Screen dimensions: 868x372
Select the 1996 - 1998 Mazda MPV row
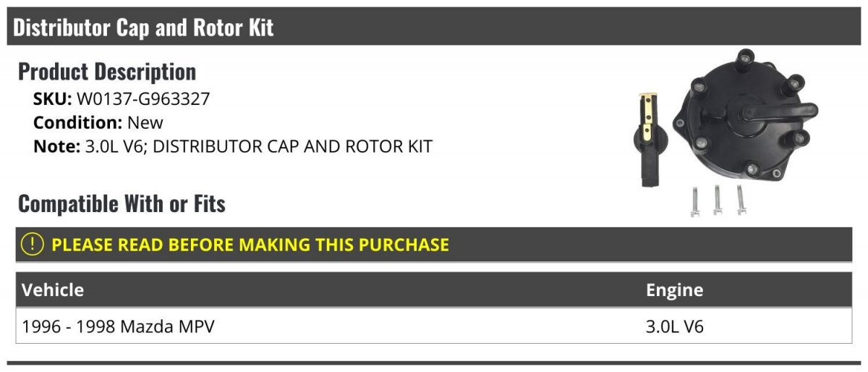(x=434, y=326)
